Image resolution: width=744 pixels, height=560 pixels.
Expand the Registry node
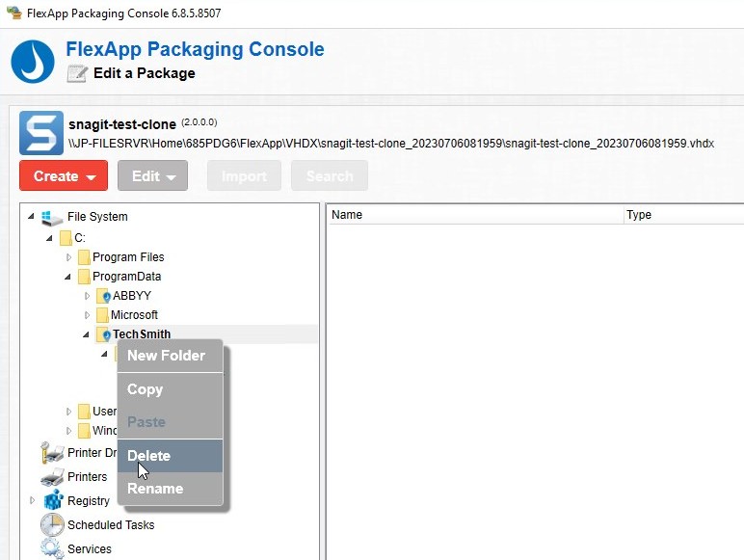[x=32, y=500]
